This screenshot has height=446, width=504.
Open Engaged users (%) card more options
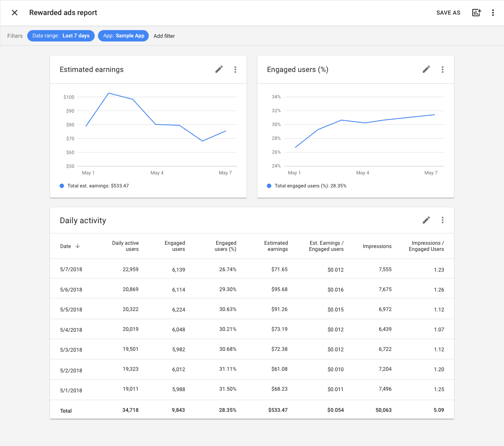(443, 70)
